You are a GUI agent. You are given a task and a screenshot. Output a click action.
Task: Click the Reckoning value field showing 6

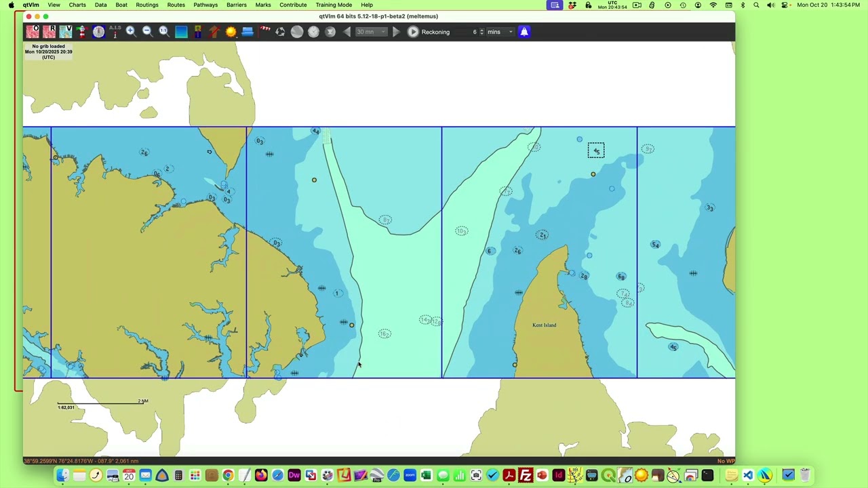(469, 32)
